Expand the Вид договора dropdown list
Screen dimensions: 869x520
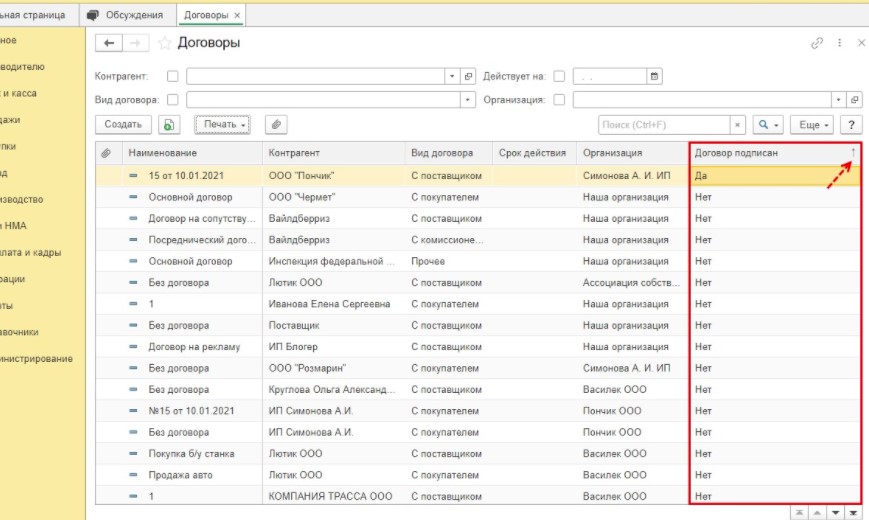pyautogui.click(x=468, y=100)
